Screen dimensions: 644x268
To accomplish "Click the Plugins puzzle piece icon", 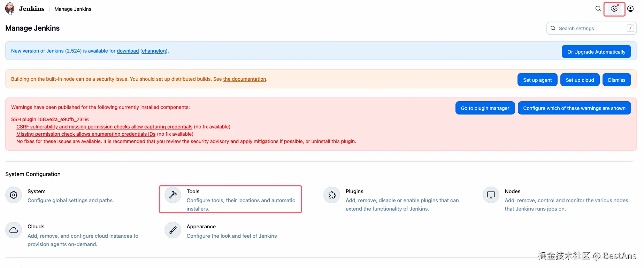I will [332, 195].
